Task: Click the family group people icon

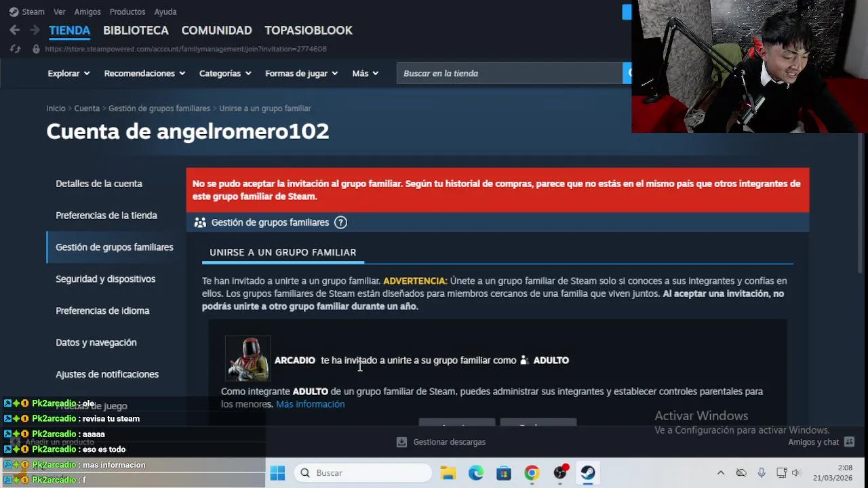Action: [x=199, y=222]
